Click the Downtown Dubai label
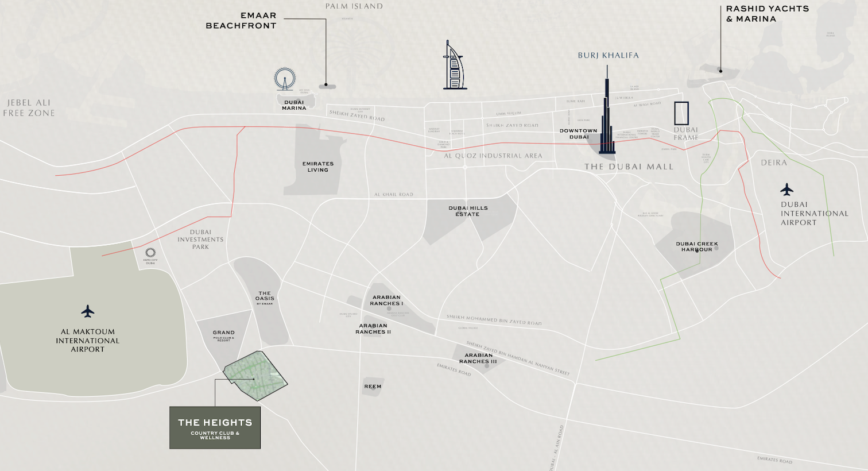The width and height of the screenshot is (868, 471). point(579,134)
